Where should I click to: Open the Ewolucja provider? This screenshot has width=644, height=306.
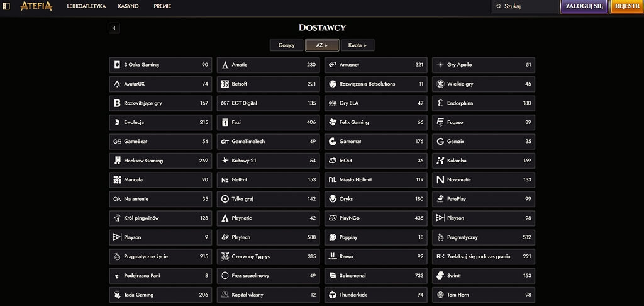tap(160, 122)
